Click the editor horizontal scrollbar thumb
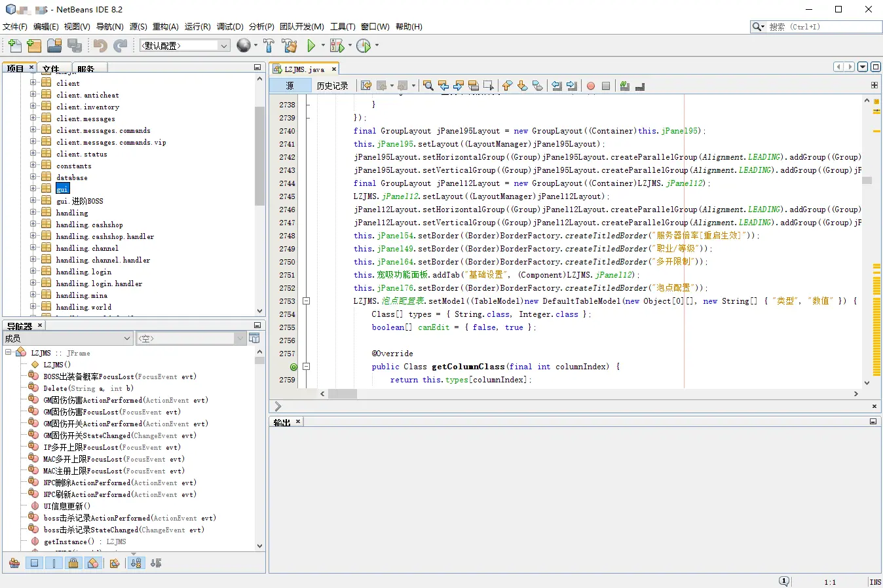Viewport: 883px width, 588px height. point(343,394)
